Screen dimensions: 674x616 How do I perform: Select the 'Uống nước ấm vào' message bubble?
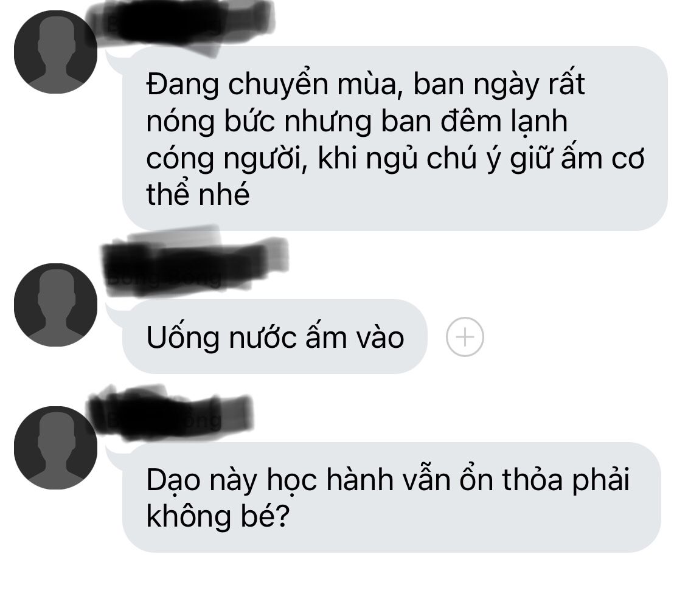click(275, 337)
